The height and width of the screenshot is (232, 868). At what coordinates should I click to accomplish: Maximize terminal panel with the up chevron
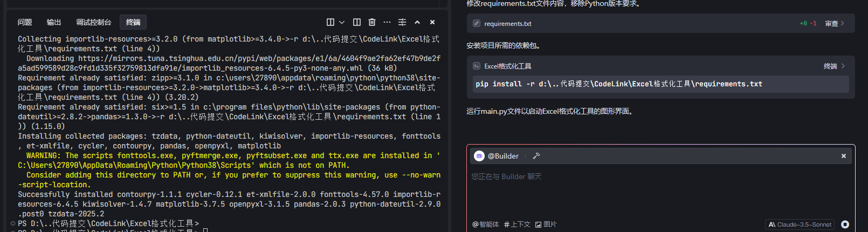[x=417, y=22]
